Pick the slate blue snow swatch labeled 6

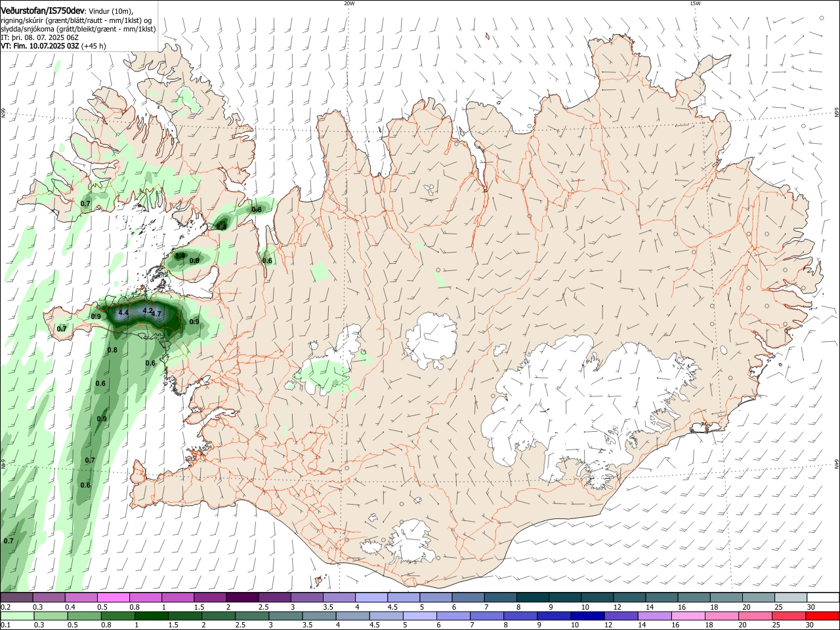(468, 598)
